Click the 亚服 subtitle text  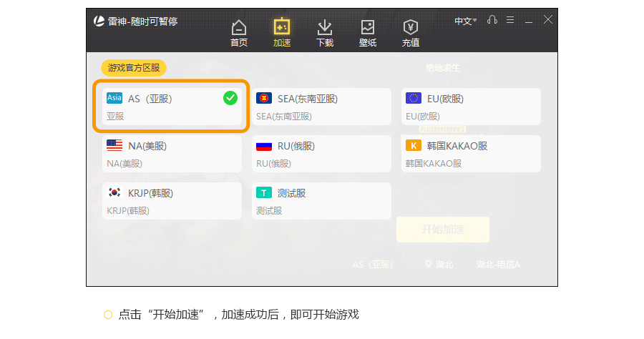tap(115, 117)
